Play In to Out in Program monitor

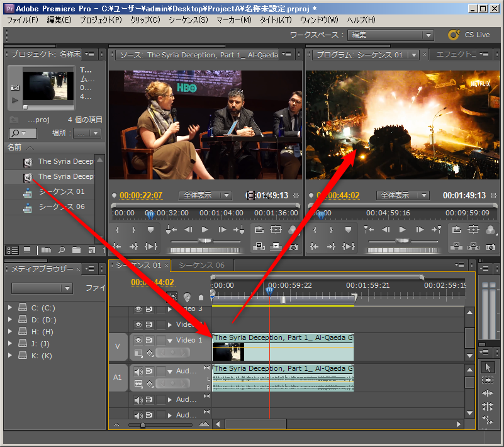pyautogui.click(x=348, y=247)
